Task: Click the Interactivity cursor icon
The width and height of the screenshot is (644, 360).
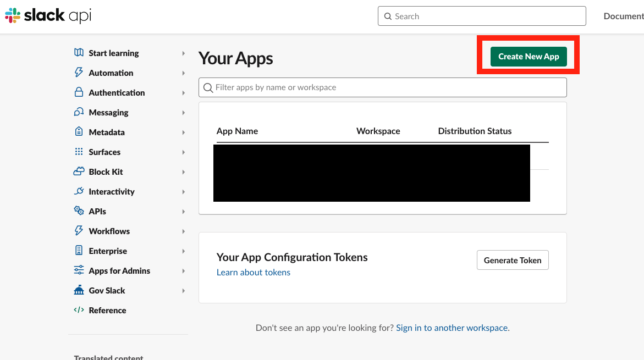Action: click(79, 191)
